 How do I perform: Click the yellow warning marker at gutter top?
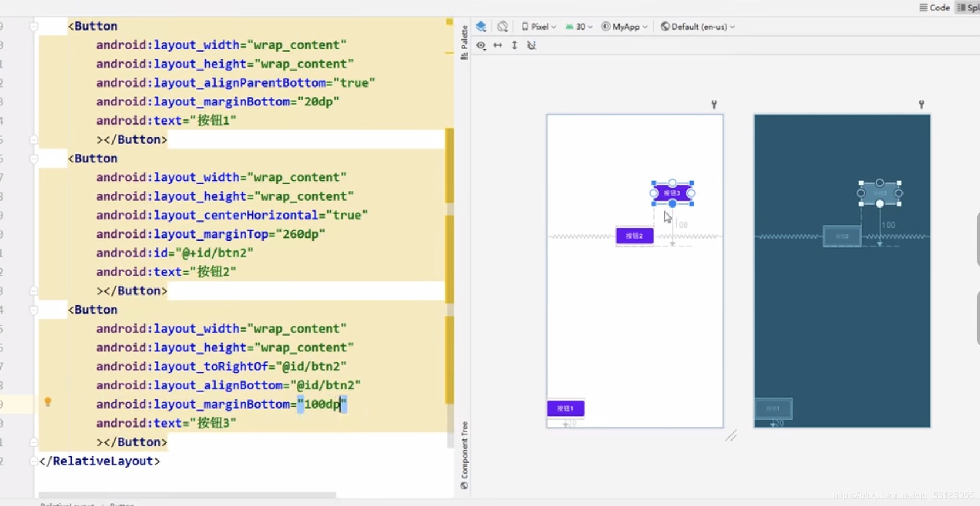pyautogui.click(x=449, y=21)
